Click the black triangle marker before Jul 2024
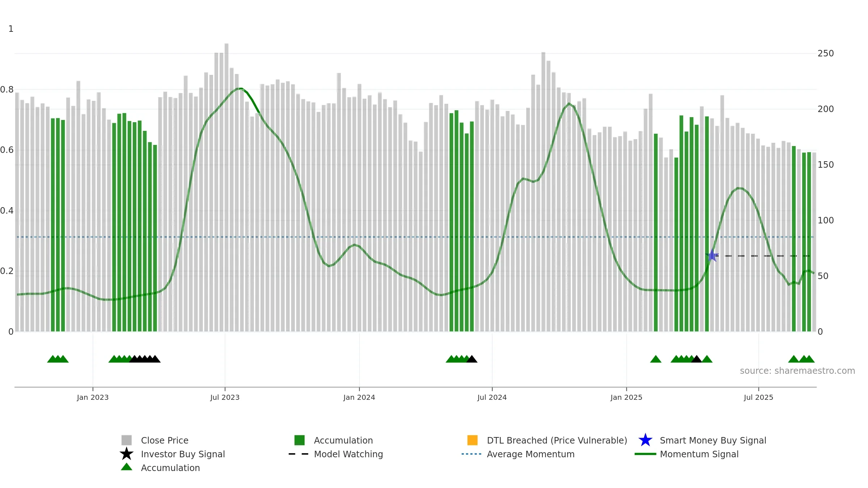This screenshot has height=488, width=868. [472, 359]
